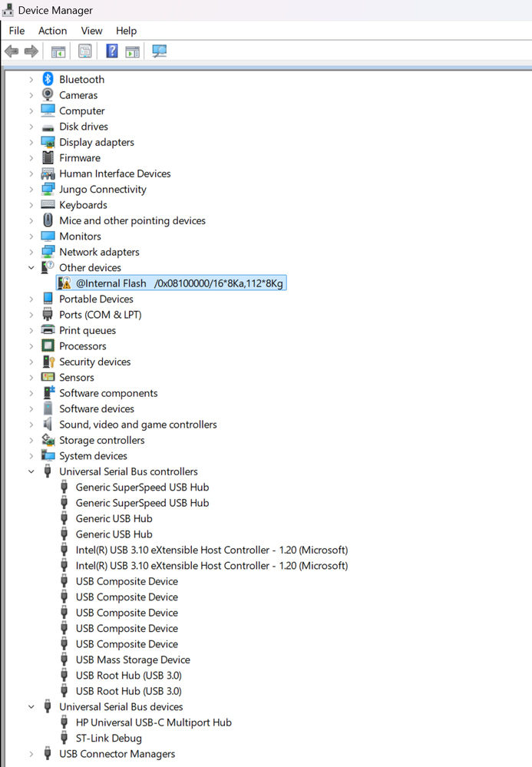Image resolution: width=532 pixels, height=767 pixels.
Task: Select the ST-Link Debug device
Action: coord(108,738)
